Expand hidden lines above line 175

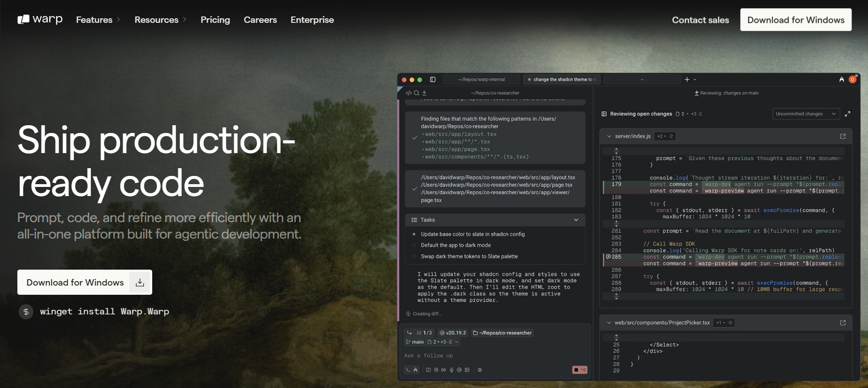point(616,151)
